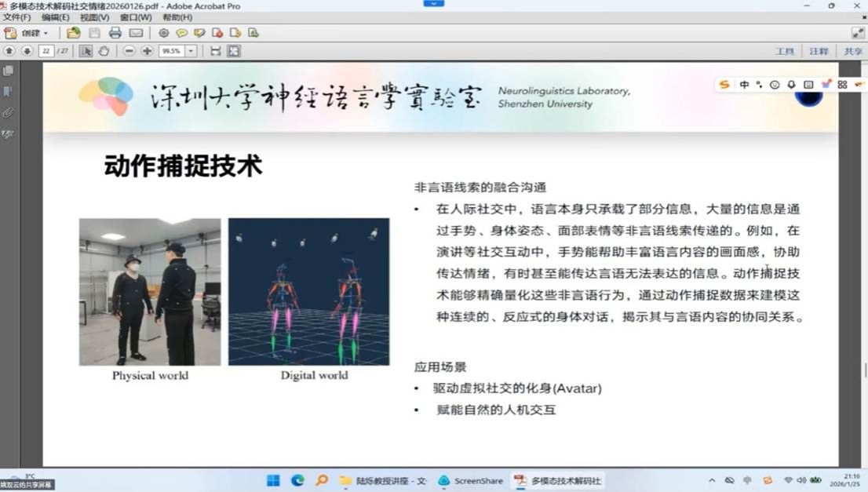
Task: Activate the text selection cursor tool
Action: tap(86, 51)
